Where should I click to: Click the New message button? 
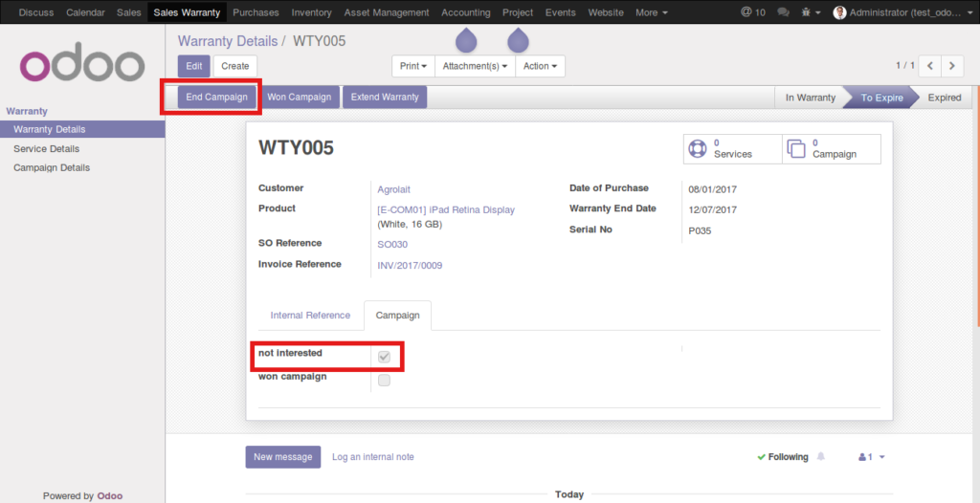point(283,457)
